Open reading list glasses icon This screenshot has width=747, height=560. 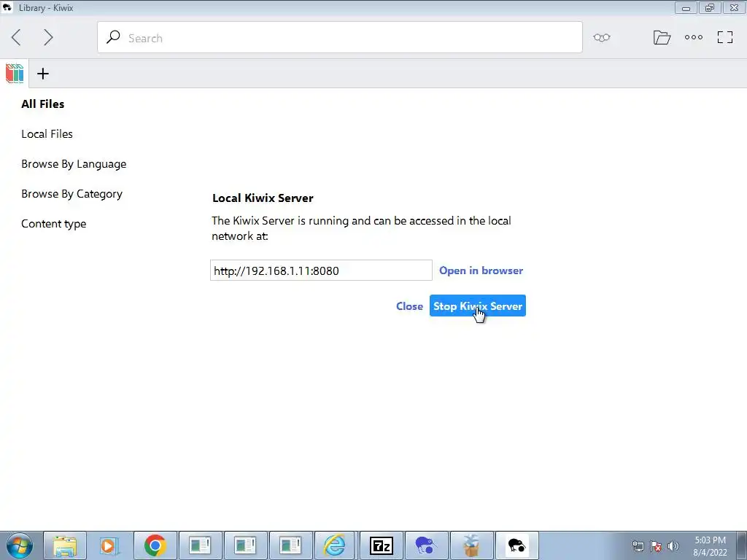click(602, 37)
